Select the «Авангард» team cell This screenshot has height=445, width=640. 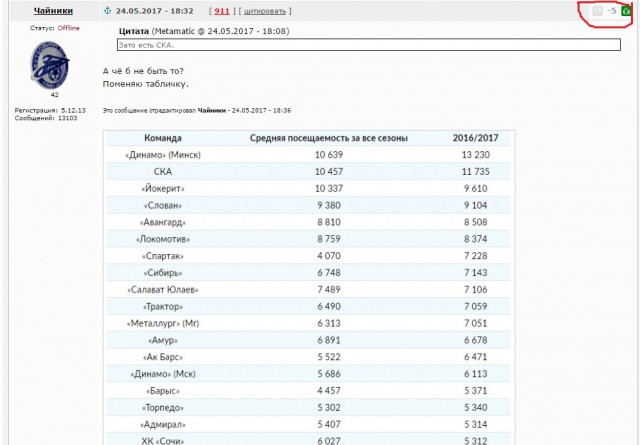coord(163,222)
